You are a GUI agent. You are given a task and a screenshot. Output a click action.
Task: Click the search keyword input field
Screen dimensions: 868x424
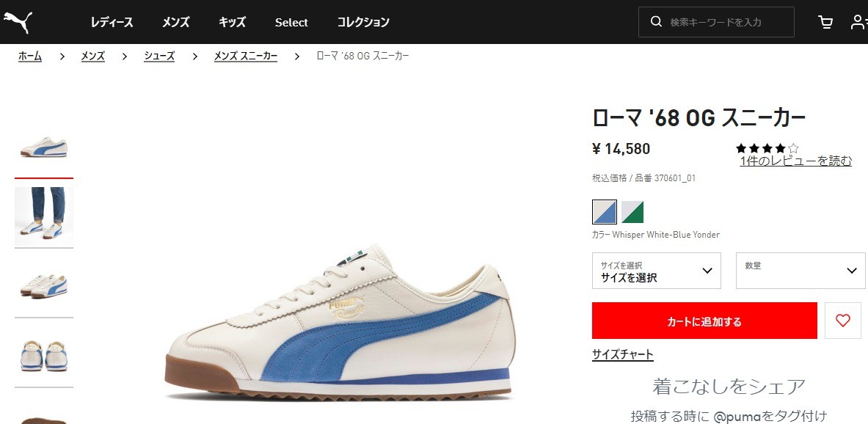[715, 22]
